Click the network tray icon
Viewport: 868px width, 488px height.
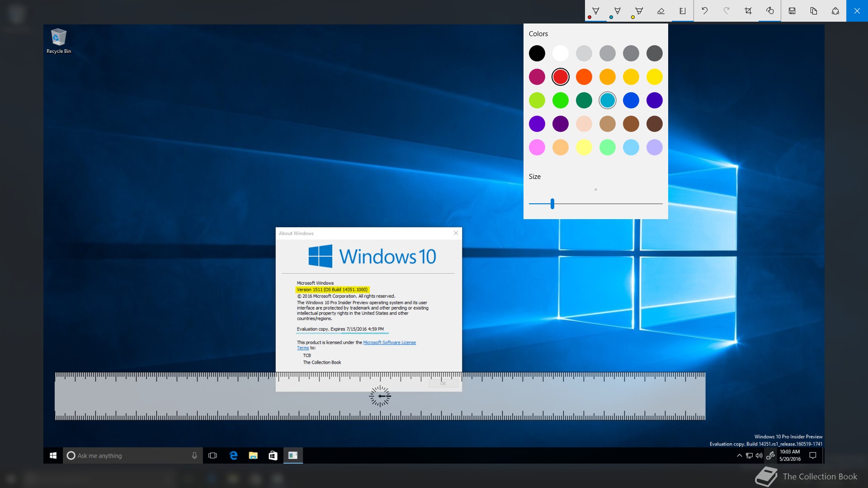(x=749, y=455)
